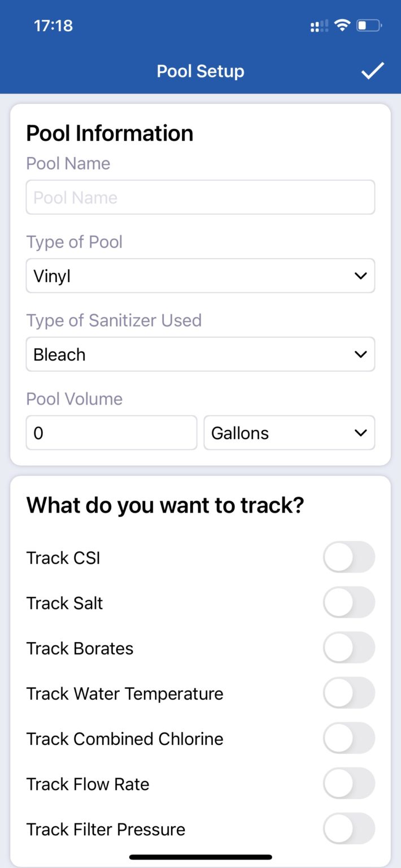Switch on Track Water Temperature
Viewport: 401px width, 868px height.
pyautogui.click(x=348, y=693)
